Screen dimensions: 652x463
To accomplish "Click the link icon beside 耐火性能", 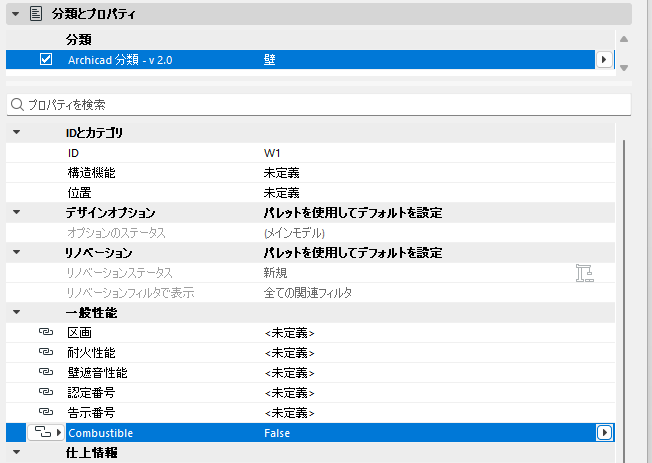I will (46, 352).
